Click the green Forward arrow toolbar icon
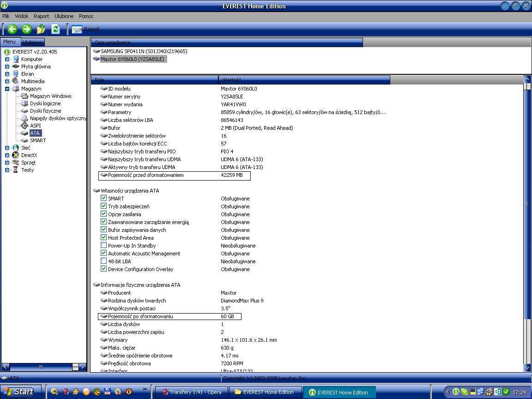This screenshot has height=399, width=532. coord(27,29)
